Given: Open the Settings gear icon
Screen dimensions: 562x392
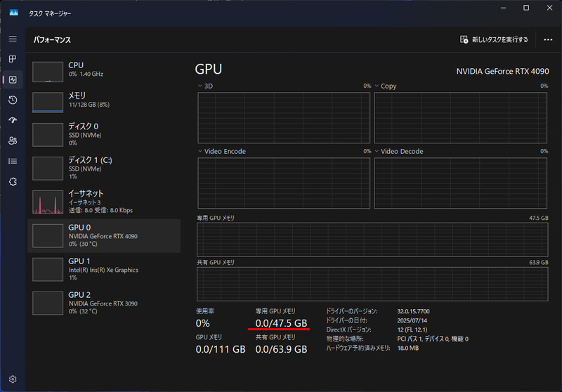Looking at the screenshot, I should 13,379.
